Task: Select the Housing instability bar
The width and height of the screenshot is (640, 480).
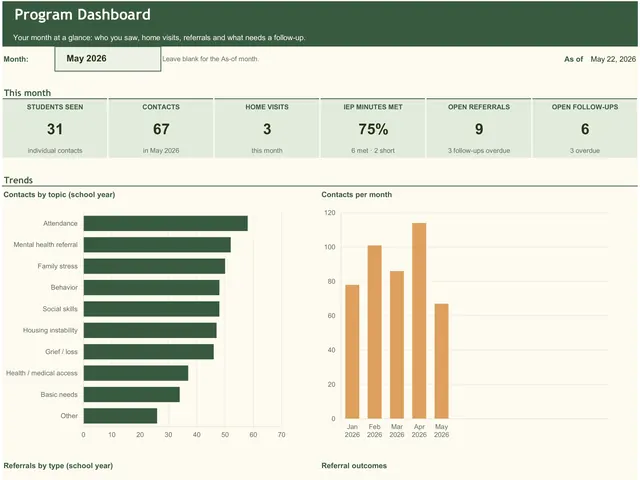Action: click(150, 330)
